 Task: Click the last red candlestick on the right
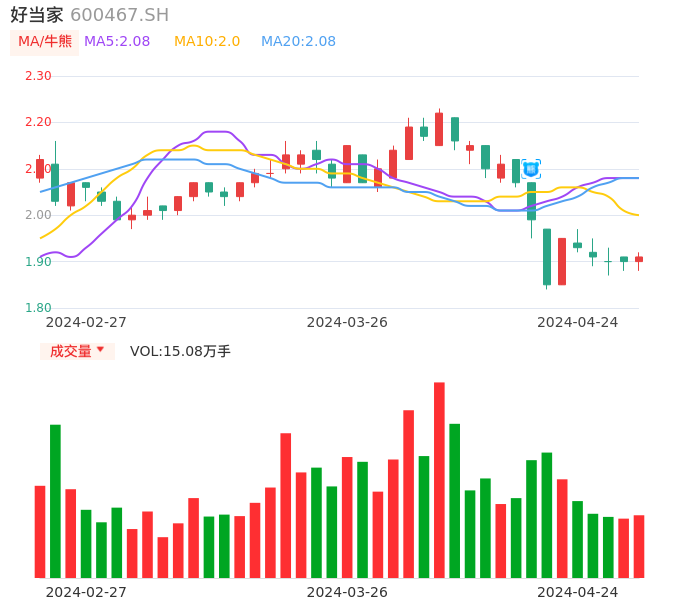coord(639,259)
